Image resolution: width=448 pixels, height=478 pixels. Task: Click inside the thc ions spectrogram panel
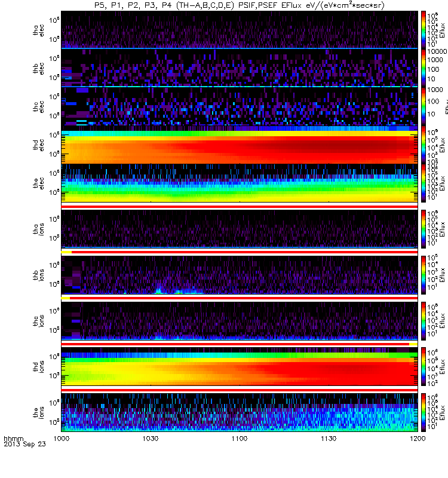tap(240, 321)
